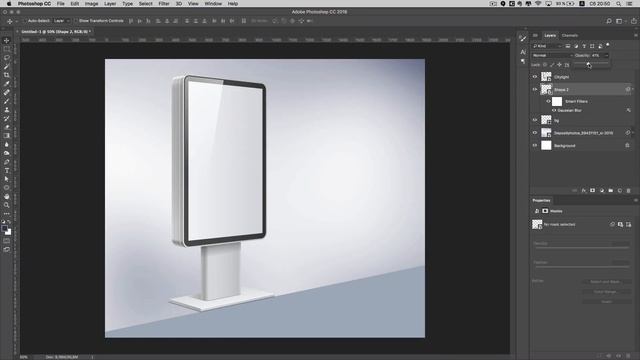
Task: Hide the Citylight layer
Action: tap(535, 77)
